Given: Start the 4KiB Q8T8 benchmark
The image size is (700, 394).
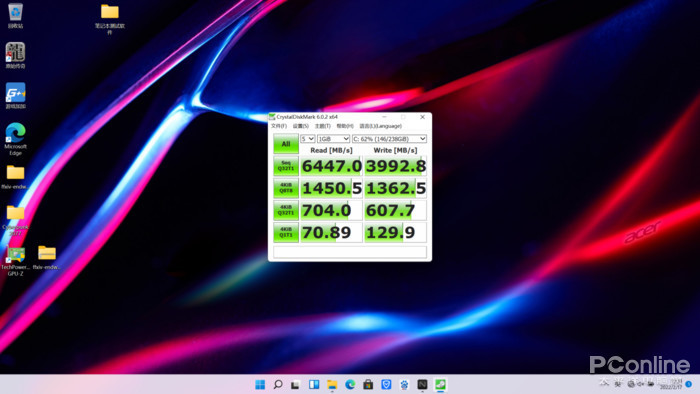Looking at the screenshot, I should click(286, 188).
